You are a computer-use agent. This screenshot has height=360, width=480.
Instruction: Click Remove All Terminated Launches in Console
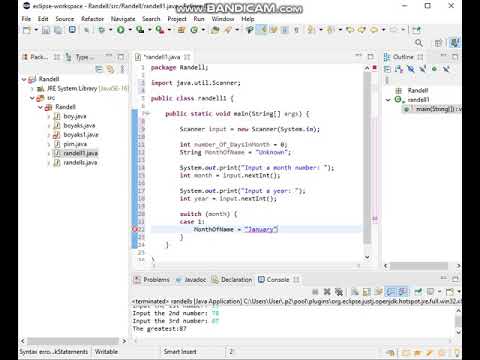click(x=339, y=292)
